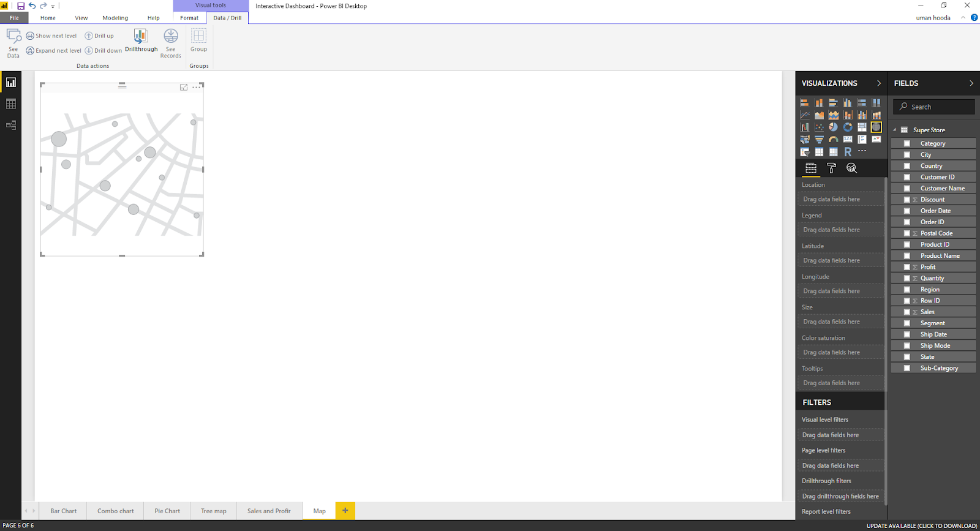
Task: Save the report with the Save icon
Action: 21,6
